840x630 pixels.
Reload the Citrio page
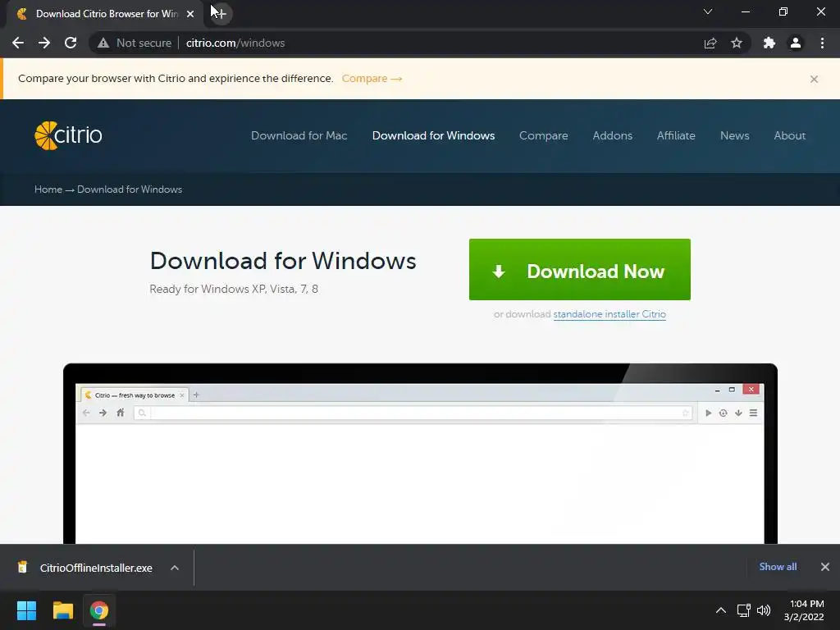pos(71,43)
